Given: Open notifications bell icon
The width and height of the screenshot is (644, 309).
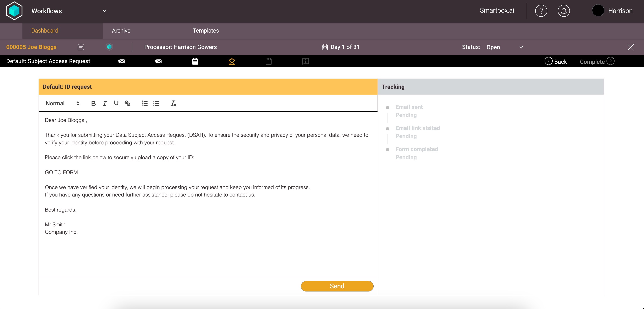Looking at the screenshot, I should [563, 11].
